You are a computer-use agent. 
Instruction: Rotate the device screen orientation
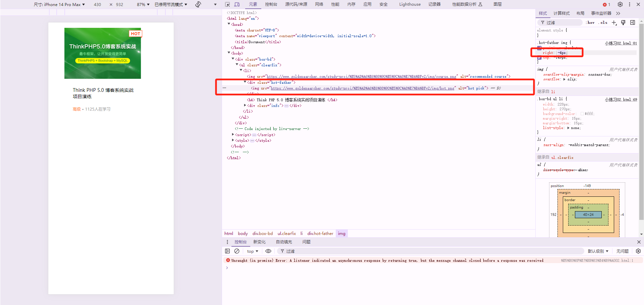(198, 4)
